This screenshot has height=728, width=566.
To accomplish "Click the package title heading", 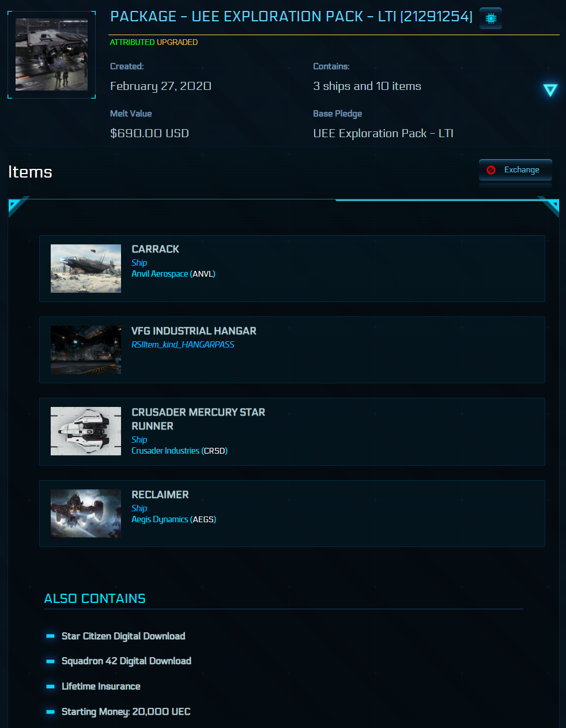I will point(291,17).
